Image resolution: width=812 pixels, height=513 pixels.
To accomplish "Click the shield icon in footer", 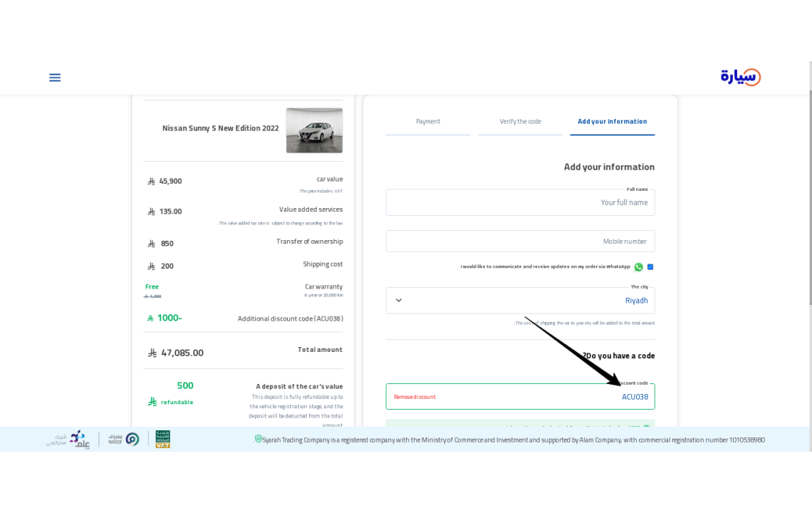I will coord(259,439).
